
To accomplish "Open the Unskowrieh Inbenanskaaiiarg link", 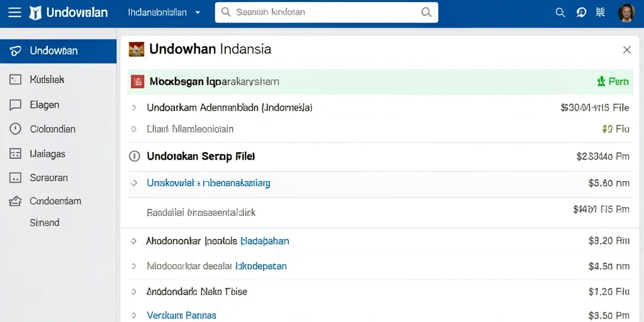I will click(x=208, y=183).
